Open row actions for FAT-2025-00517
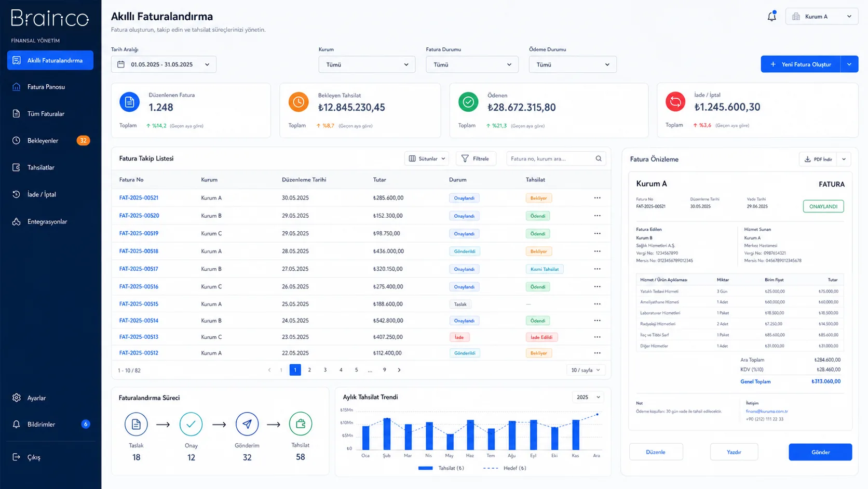The height and width of the screenshot is (489, 868). (598, 269)
